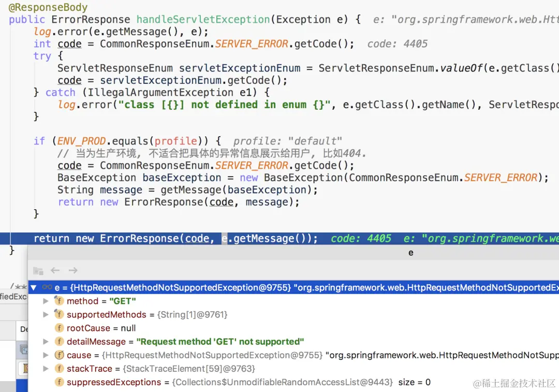Click the '@ResponseBody' annotation

pyautogui.click(x=48, y=7)
